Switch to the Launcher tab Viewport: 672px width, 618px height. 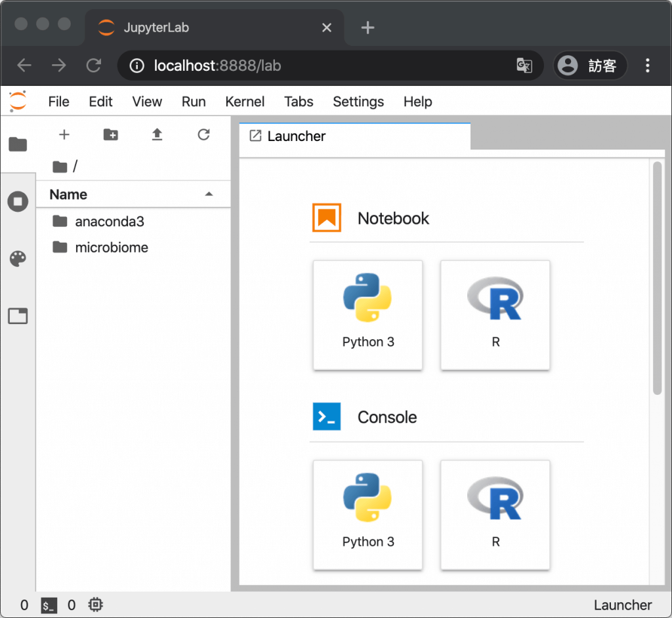(x=296, y=136)
